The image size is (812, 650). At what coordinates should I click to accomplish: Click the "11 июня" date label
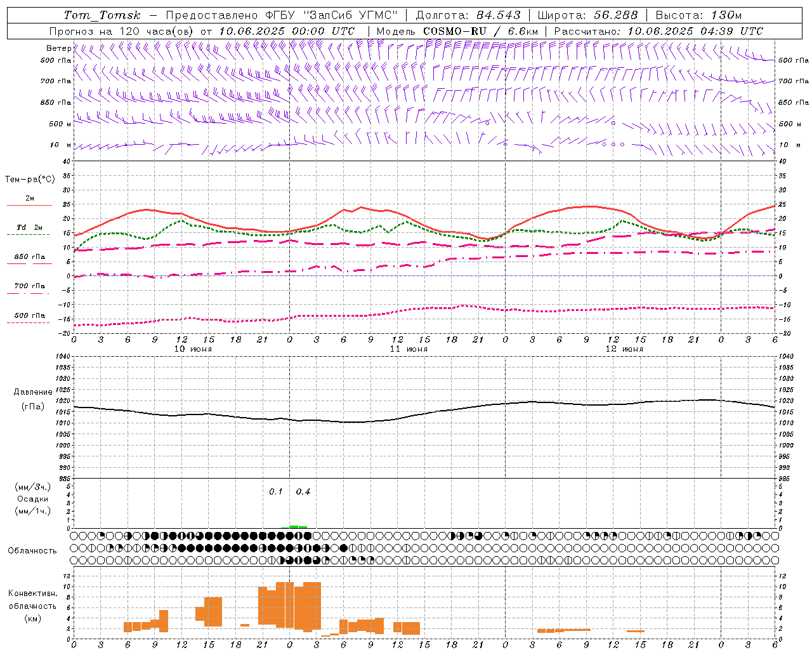tap(409, 349)
